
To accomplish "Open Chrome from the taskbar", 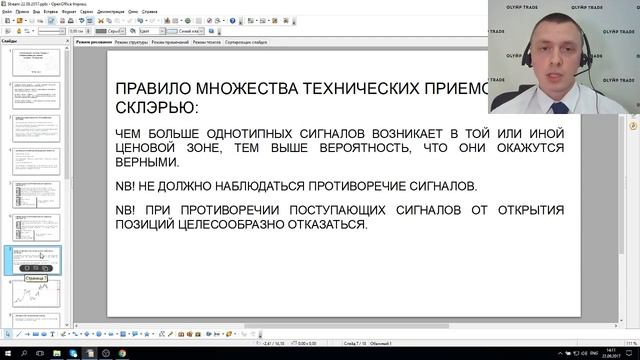I will (x=122, y=353).
